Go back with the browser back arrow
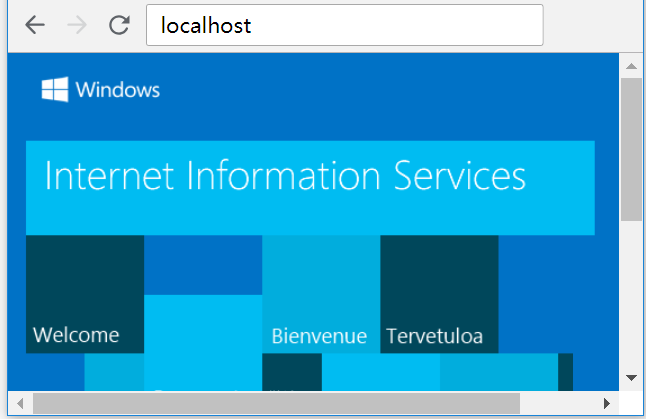Image resolution: width=646 pixels, height=419 pixels. (x=35, y=25)
